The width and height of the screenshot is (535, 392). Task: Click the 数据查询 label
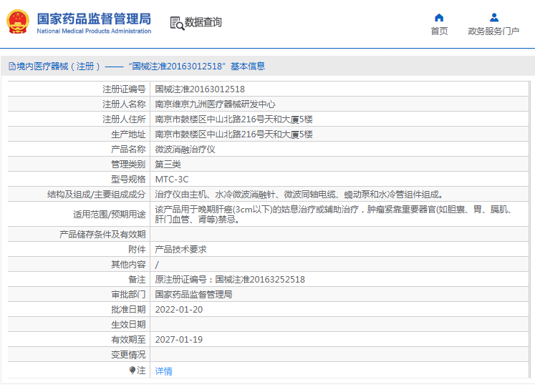click(x=203, y=22)
